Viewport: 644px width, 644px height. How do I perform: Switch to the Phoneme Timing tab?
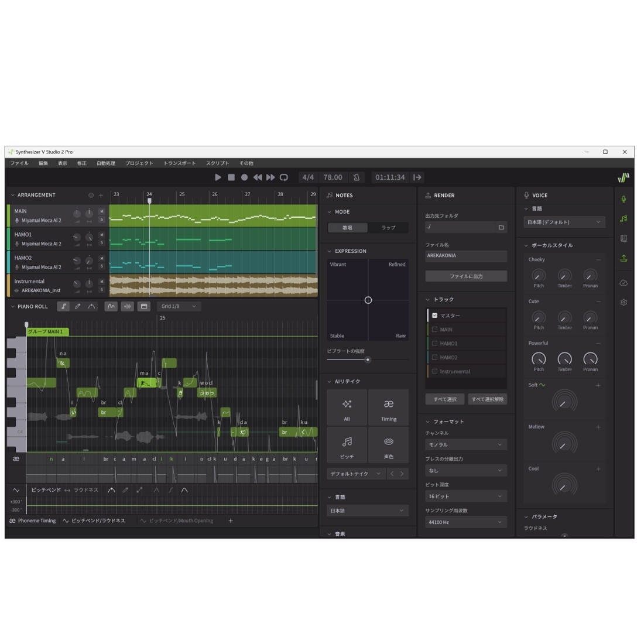click(33, 521)
